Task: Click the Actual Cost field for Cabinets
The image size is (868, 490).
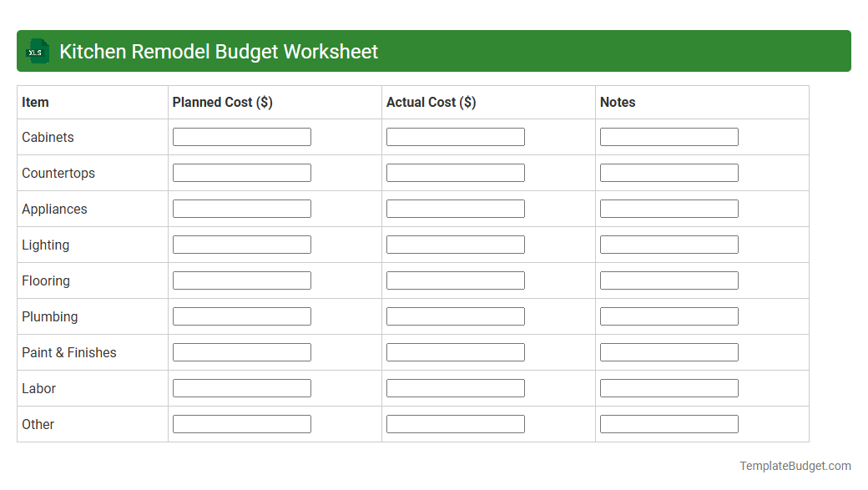Action: pos(455,136)
